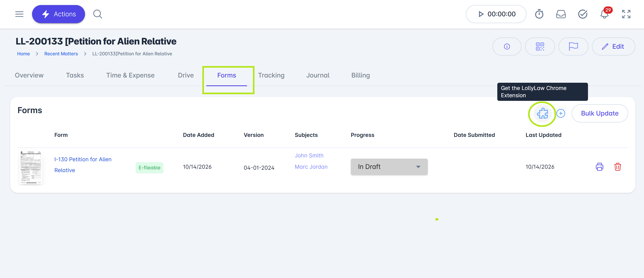644x278 pixels.
Task: Open the Billing tab
Action: (360, 75)
